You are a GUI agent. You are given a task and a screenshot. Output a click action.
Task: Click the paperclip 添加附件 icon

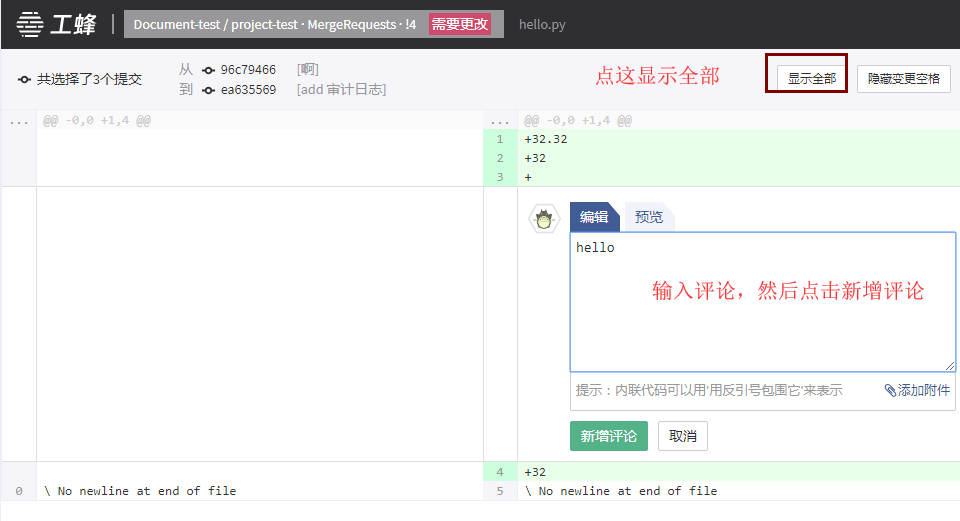[x=890, y=390]
